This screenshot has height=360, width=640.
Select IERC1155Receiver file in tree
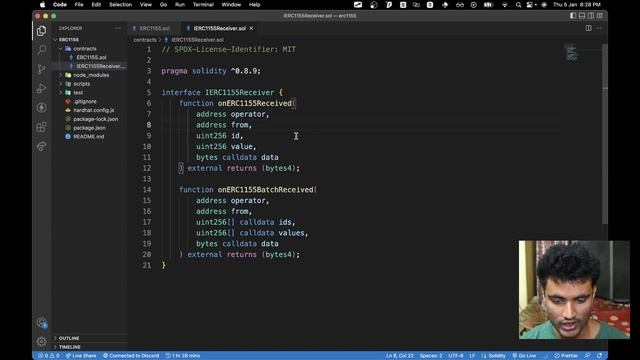point(100,66)
